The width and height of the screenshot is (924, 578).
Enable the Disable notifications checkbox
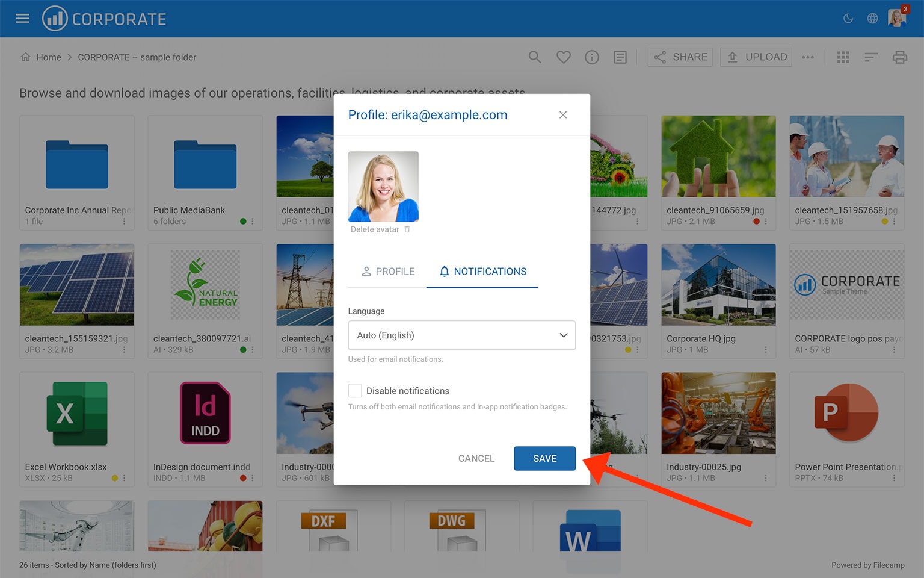tap(355, 391)
